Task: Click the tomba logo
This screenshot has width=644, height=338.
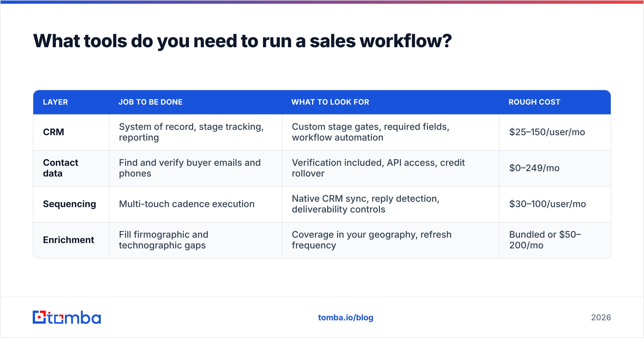Action: tap(67, 317)
